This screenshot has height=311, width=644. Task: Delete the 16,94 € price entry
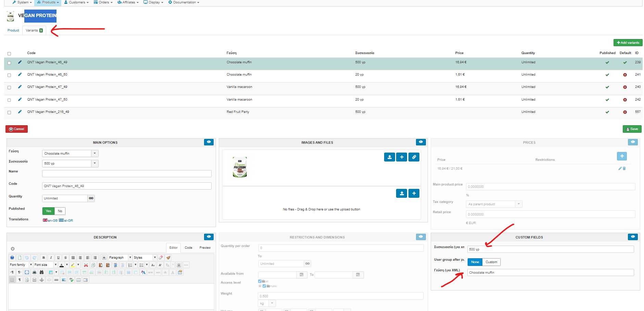click(624, 168)
